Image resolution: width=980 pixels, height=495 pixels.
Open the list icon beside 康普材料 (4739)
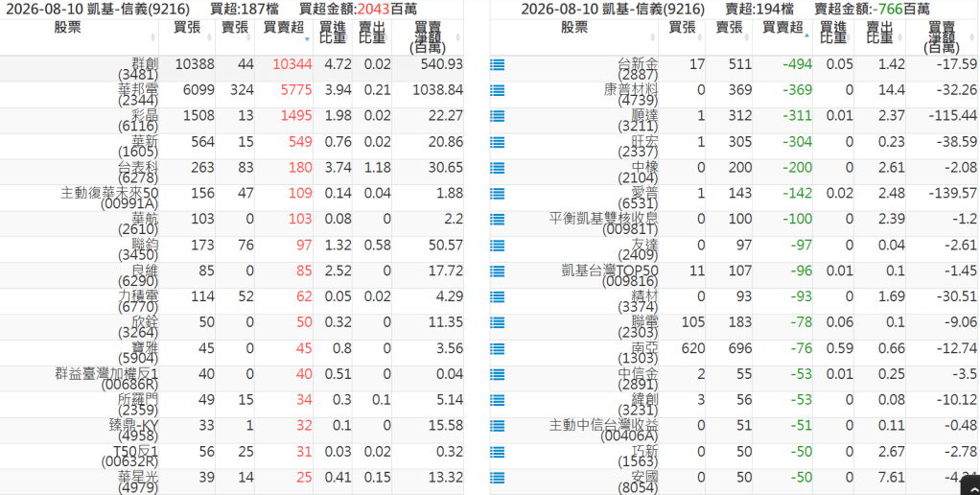pyautogui.click(x=498, y=90)
